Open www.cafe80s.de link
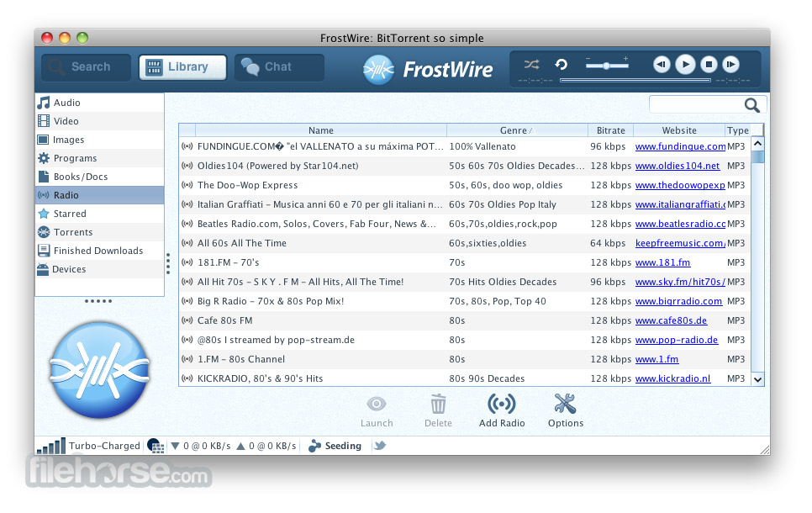This screenshot has width=812, height=513. 671,320
